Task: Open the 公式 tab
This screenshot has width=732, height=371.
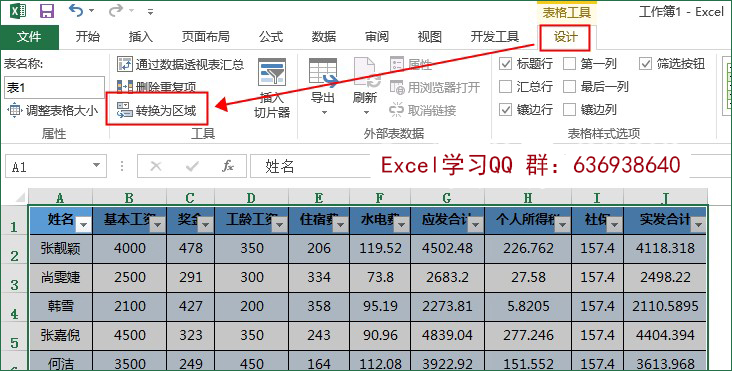Action: point(271,36)
